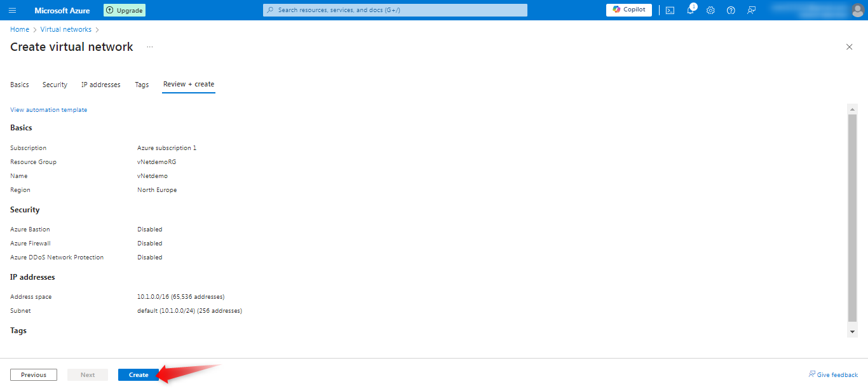
Task: Click the Copilot button
Action: tap(628, 10)
